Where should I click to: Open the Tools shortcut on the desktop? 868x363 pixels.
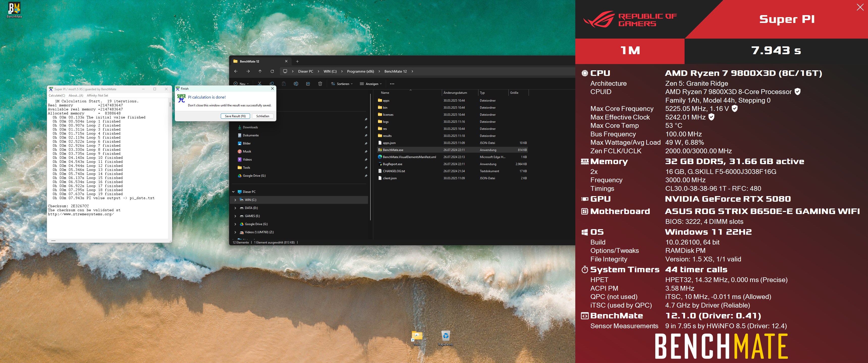(x=417, y=338)
